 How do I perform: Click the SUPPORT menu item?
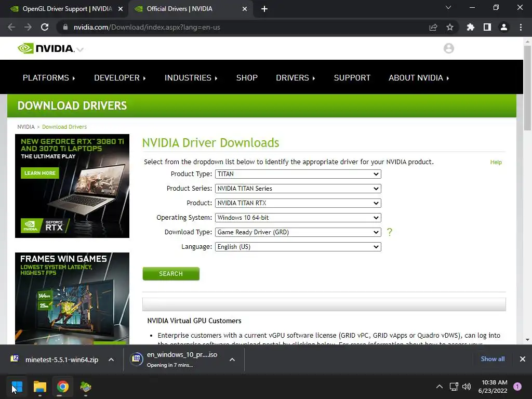coord(352,78)
